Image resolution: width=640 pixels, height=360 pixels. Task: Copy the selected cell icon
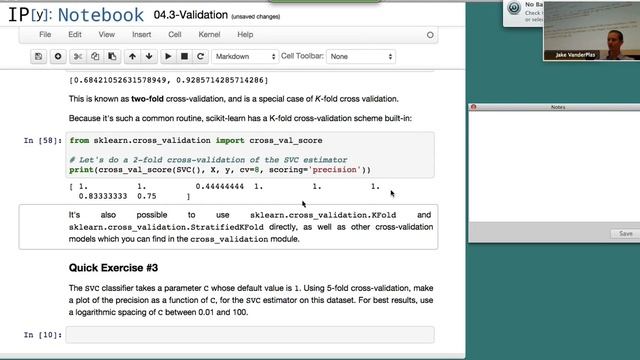(x=95, y=57)
